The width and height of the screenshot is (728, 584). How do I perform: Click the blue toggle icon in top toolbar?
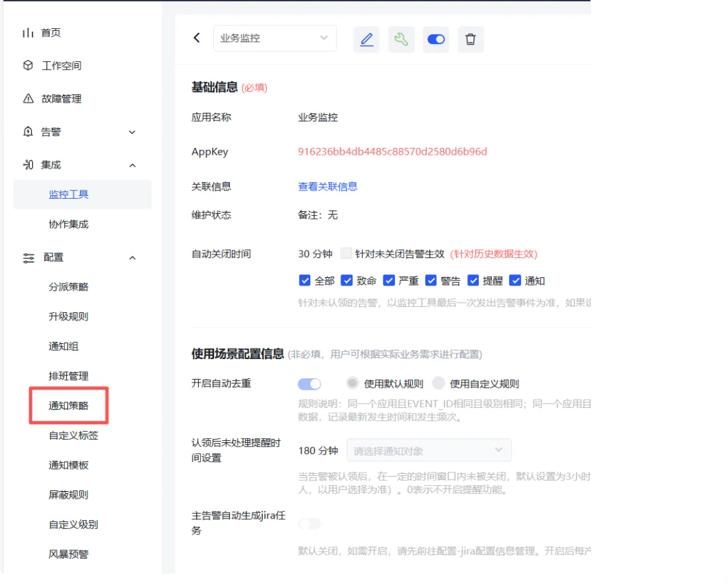click(x=436, y=40)
